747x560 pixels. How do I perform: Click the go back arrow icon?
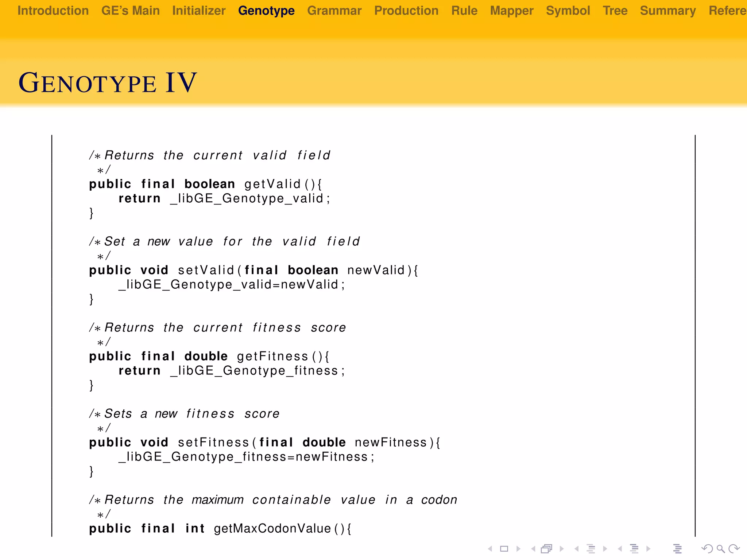(x=707, y=549)
